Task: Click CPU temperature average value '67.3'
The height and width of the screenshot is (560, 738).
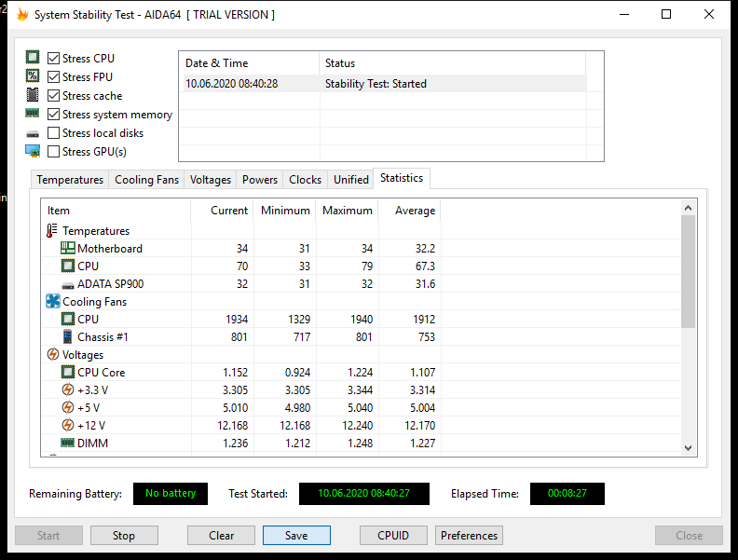Action: tap(425, 266)
